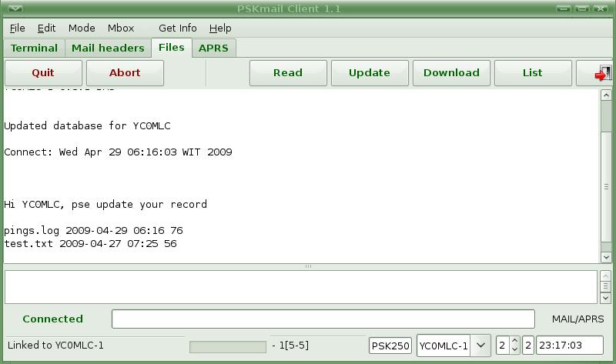Click the 'Connected' status label

(52, 319)
